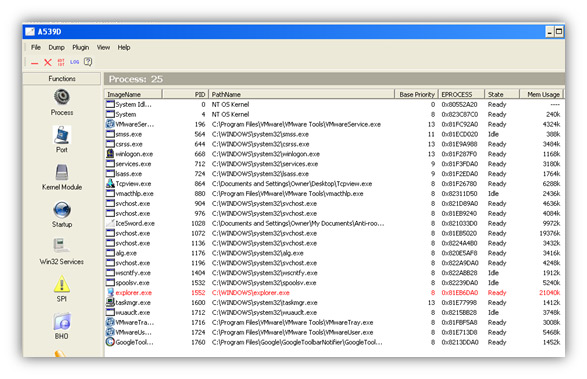This screenshot has height=379, width=587.
Task: Click the help question-mark toolbar icon
Action: [88, 62]
